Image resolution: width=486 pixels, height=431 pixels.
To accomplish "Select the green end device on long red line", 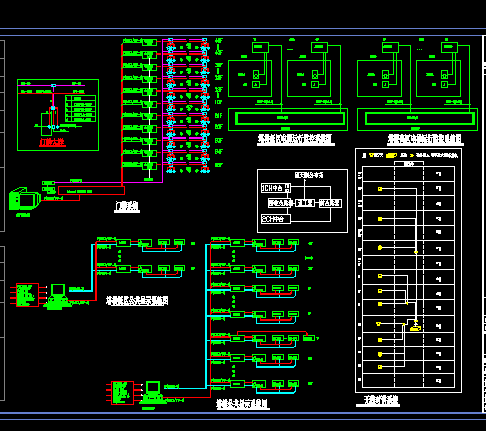I will click(x=309, y=338).
